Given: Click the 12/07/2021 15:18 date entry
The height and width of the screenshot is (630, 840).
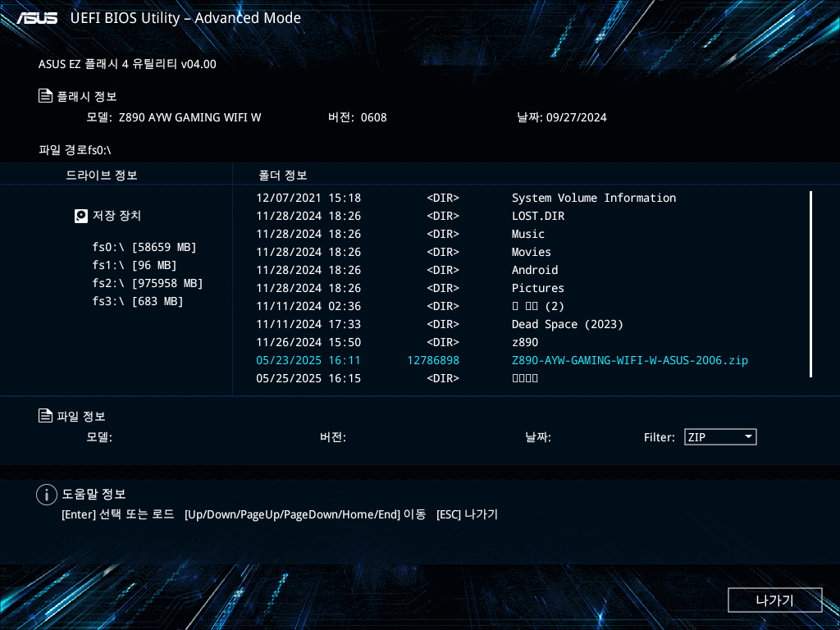Looking at the screenshot, I should click(308, 199).
